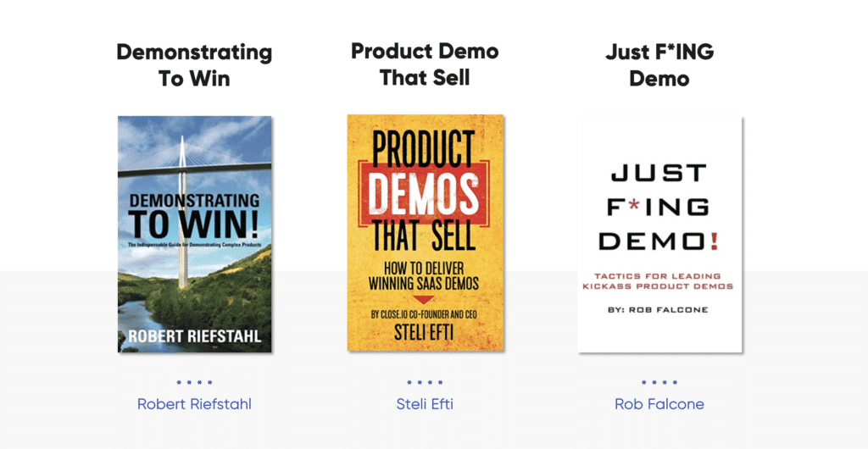Viewport: 868px width, 449px height.
Task: Click the four-star rating above Robert Riefstahl
Action: tap(194, 382)
